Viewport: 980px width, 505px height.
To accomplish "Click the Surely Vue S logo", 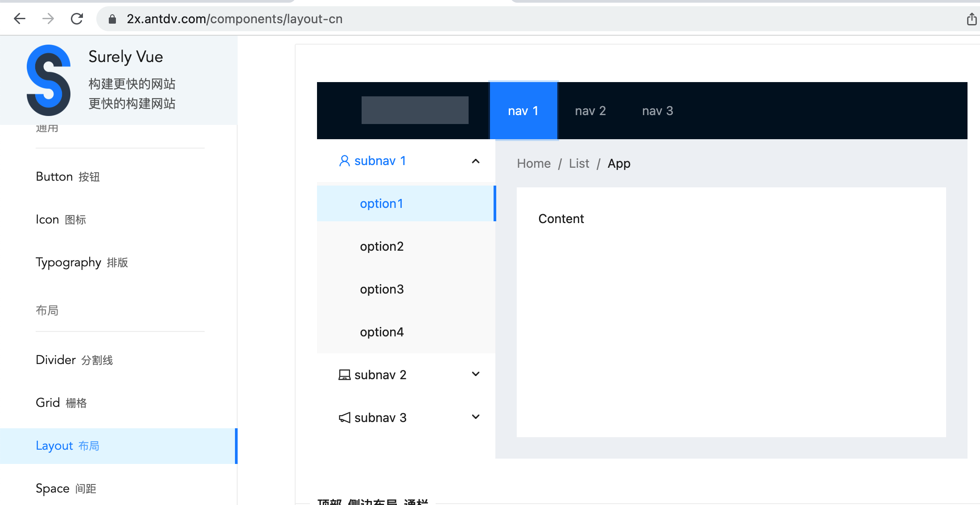I will (49, 80).
